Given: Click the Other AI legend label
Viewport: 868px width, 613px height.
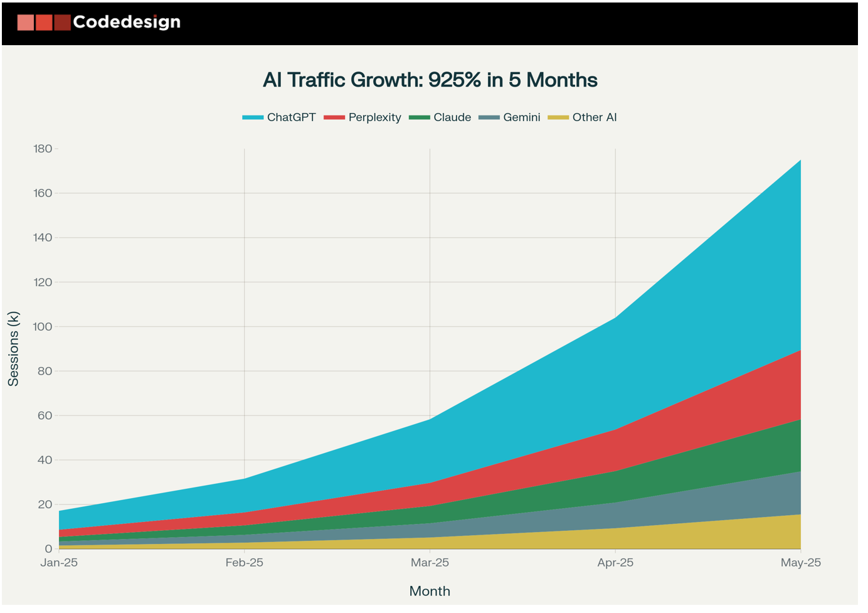Looking at the screenshot, I should click(594, 118).
